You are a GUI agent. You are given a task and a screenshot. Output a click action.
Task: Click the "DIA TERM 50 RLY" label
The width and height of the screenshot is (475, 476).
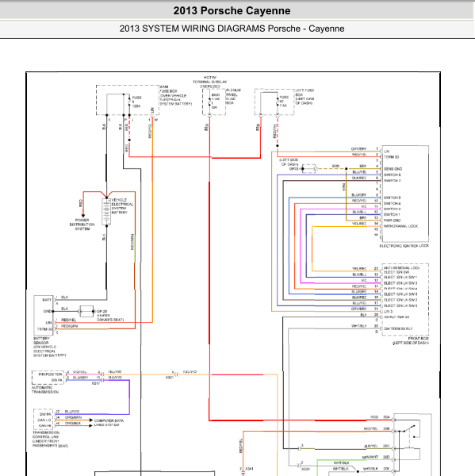click(x=398, y=328)
